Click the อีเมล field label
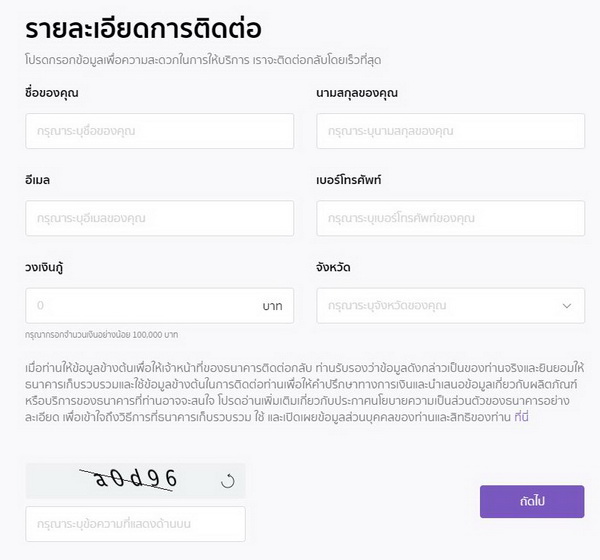This screenshot has width=600, height=560. tap(38, 180)
